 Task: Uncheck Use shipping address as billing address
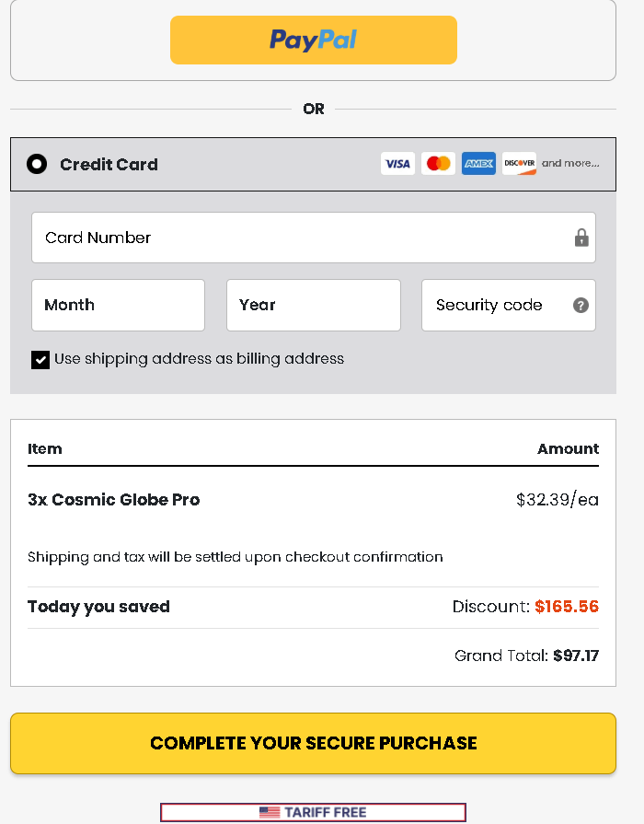40,360
